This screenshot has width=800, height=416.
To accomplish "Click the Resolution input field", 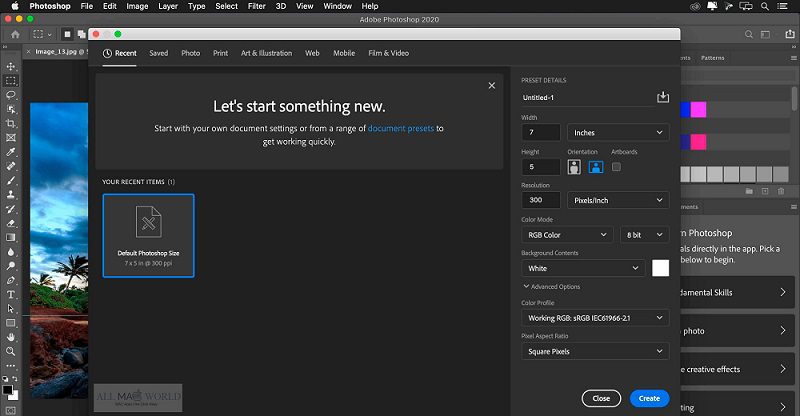I will coord(541,200).
